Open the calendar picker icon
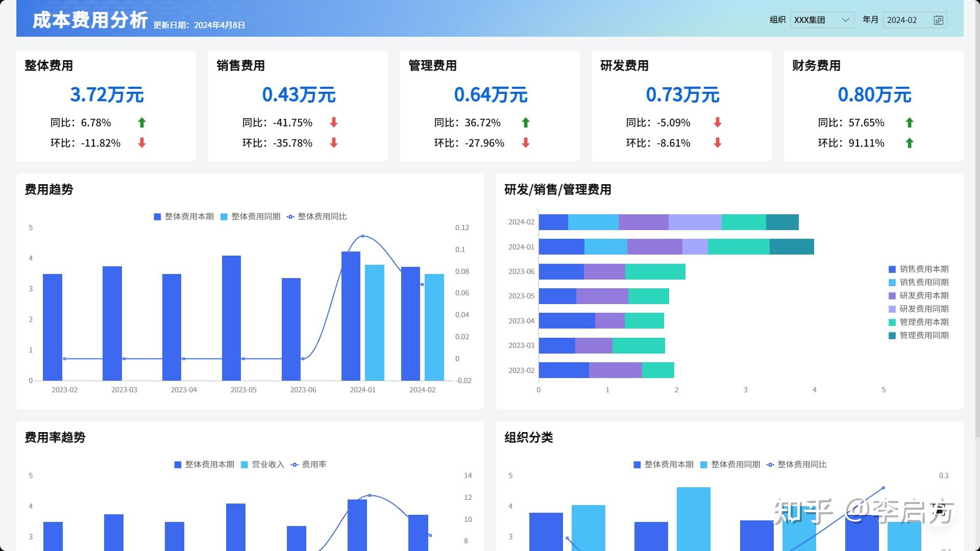The image size is (980, 551). (938, 20)
